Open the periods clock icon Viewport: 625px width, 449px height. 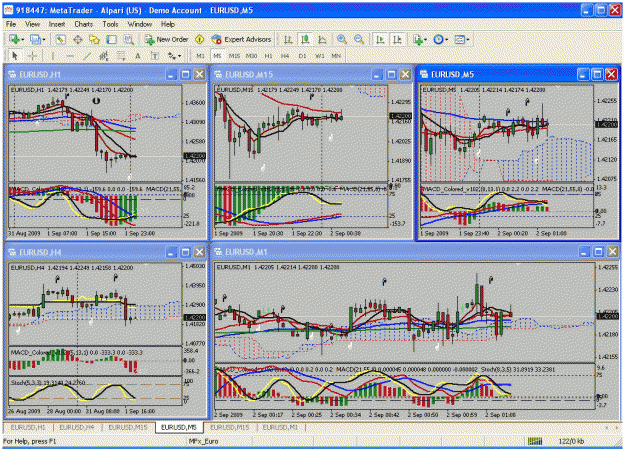[x=438, y=39]
